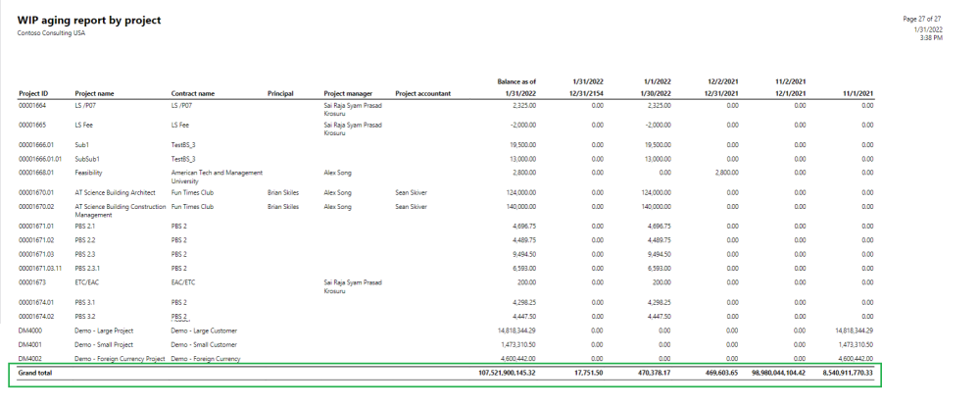Select project ID 00001665

point(31,125)
